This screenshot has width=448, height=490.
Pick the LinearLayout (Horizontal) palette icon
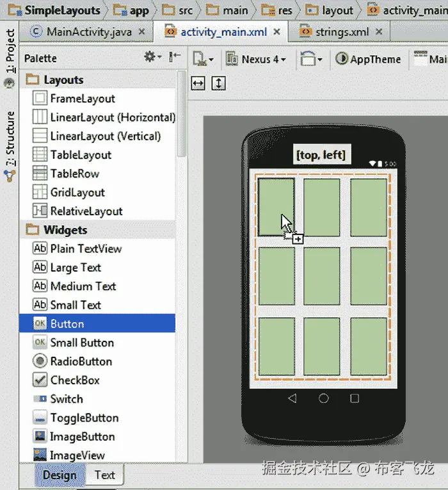point(40,117)
